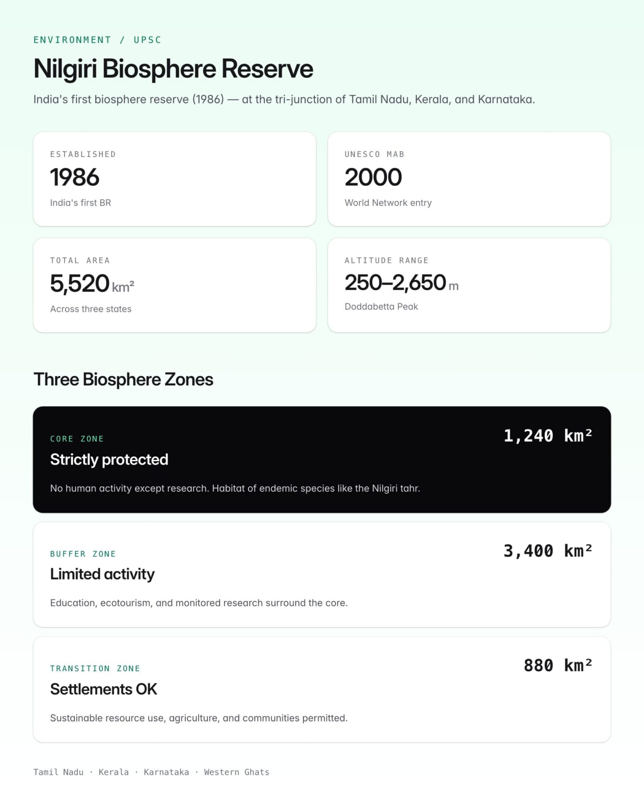Select the dark Core Zone card
The height and width of the screenshot is (812, 644).
click(322, 460)
